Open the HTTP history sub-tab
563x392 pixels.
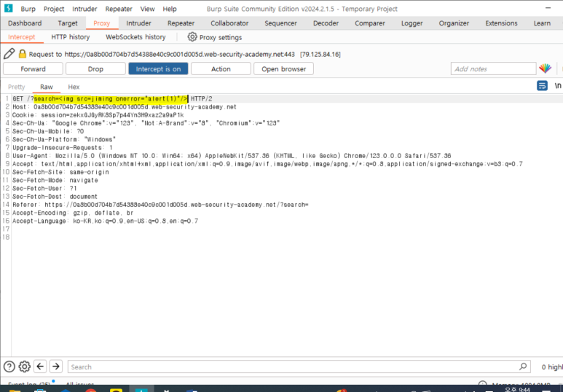[x=71, y=37]
